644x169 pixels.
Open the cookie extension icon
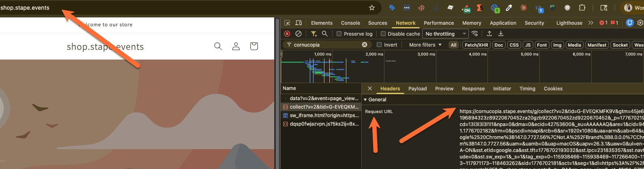(x=421, y=7)
